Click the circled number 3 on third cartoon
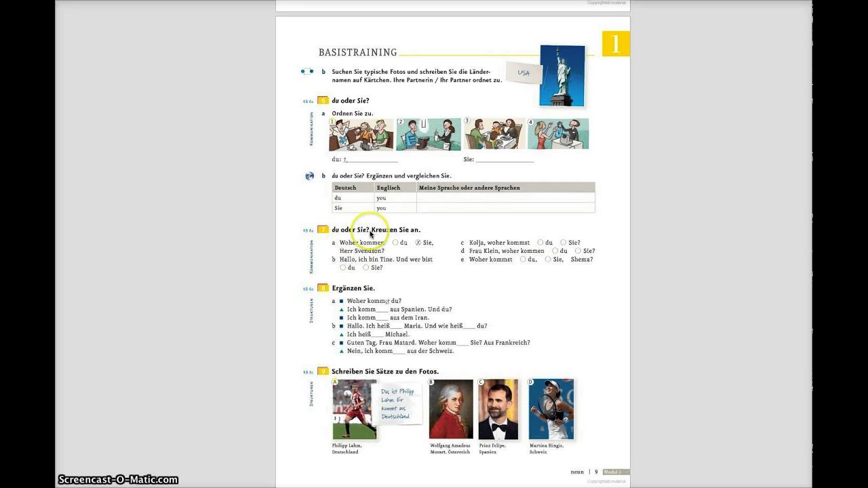Viewport: 868px width, 488px height. [467, 121]
